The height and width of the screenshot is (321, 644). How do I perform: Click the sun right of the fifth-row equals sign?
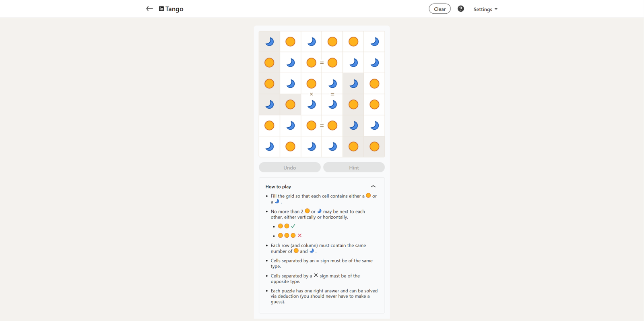tap(332, 126)
